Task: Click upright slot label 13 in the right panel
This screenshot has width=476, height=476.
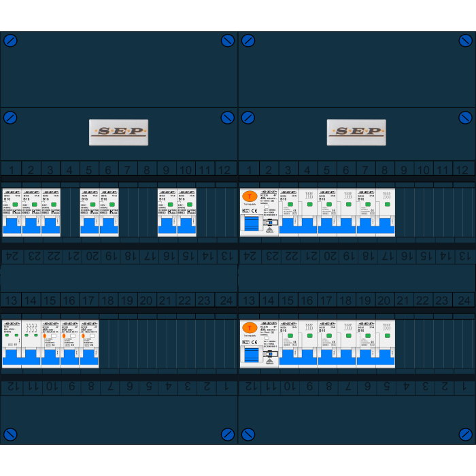Action: 250,301
